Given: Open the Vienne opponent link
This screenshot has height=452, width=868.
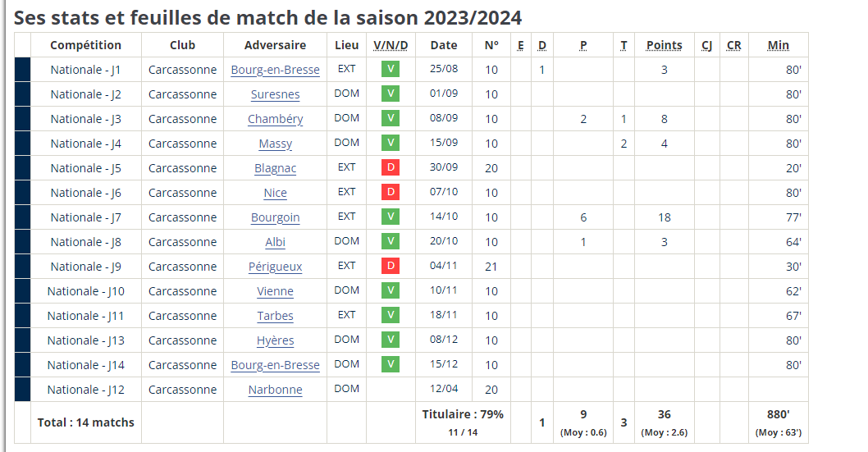Looking at the screenshot, I should point(275,291).
